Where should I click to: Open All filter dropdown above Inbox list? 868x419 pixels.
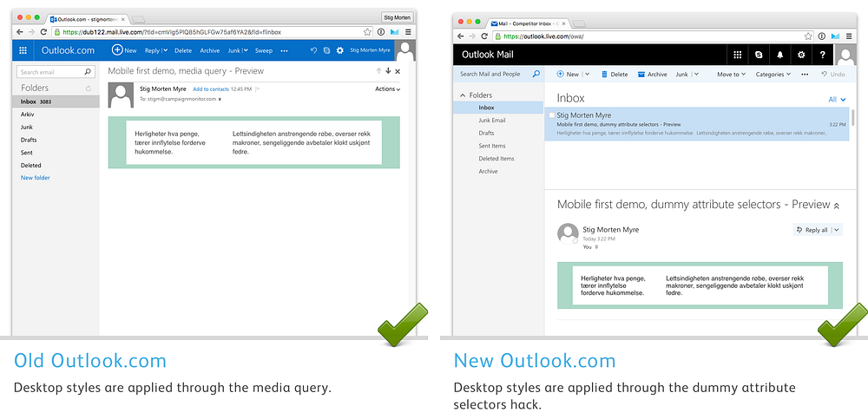click(x=837, y=100)
